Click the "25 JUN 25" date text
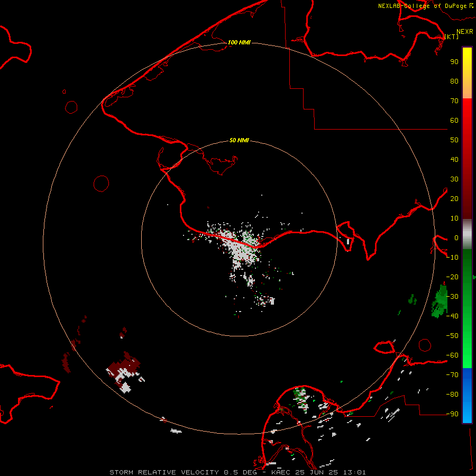 point(316,472)
